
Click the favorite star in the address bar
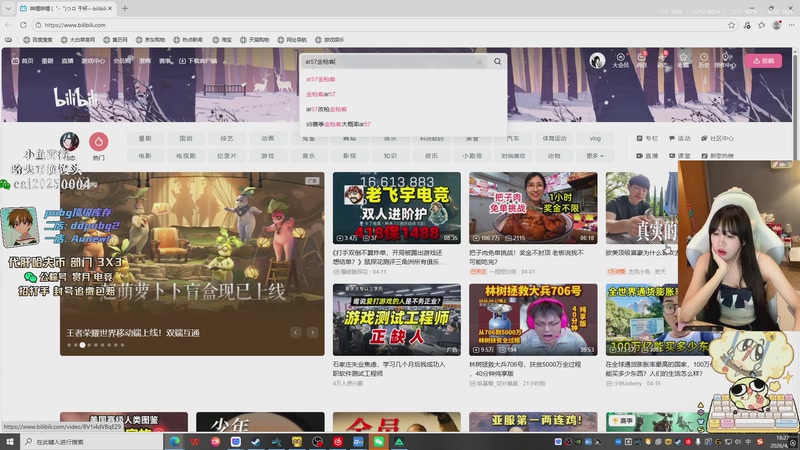pyautogui.click(x=732, y=24)
